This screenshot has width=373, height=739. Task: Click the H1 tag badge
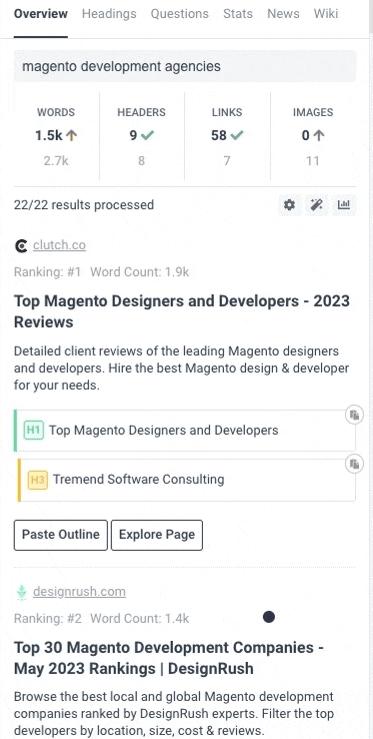pos(33,430)
